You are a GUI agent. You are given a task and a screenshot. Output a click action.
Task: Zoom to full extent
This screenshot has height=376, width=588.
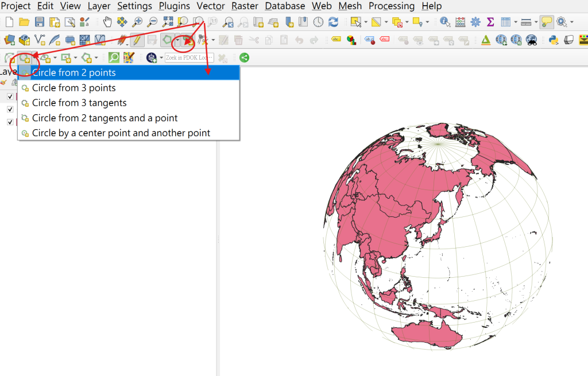(167, 22)
